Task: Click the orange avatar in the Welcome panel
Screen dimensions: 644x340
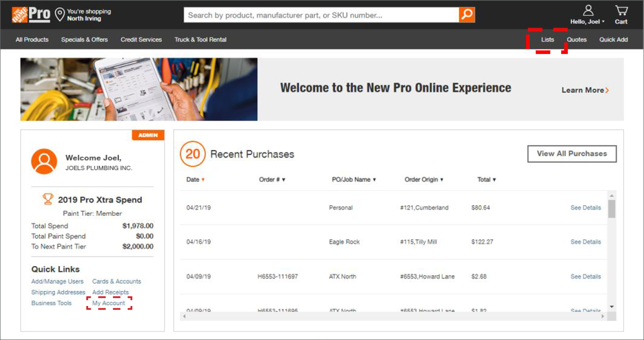Action: [x=44, y=161]
